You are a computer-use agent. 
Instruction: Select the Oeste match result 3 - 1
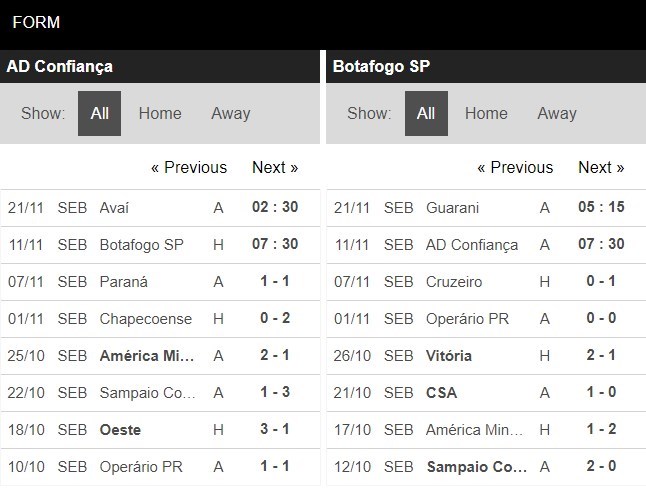[x=275, y=429]
